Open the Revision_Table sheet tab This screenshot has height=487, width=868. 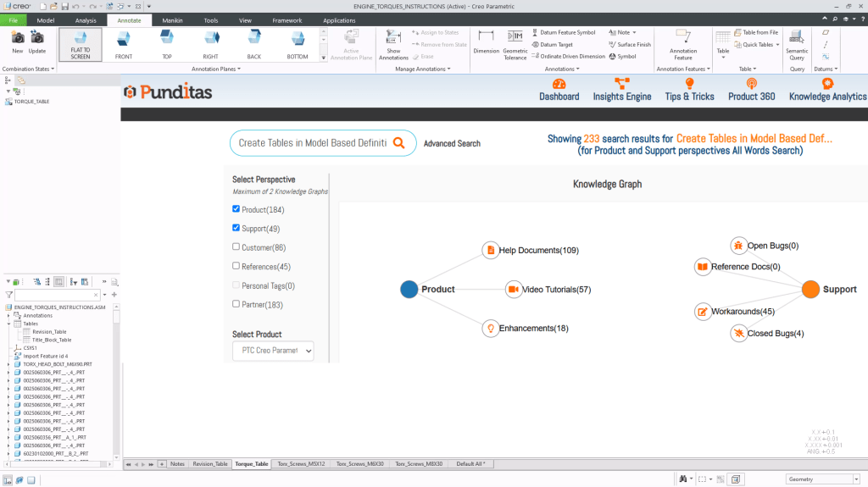click(209, 464)
